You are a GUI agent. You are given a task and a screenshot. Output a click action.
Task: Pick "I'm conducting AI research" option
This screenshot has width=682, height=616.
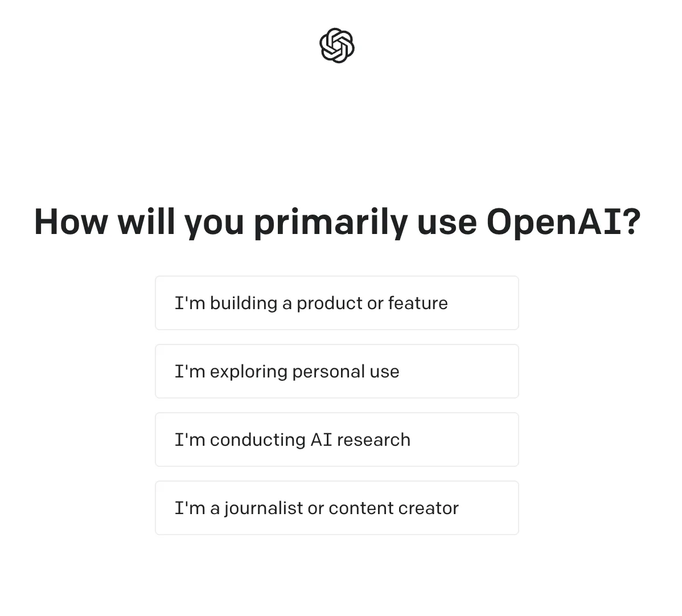coord(337,440)
